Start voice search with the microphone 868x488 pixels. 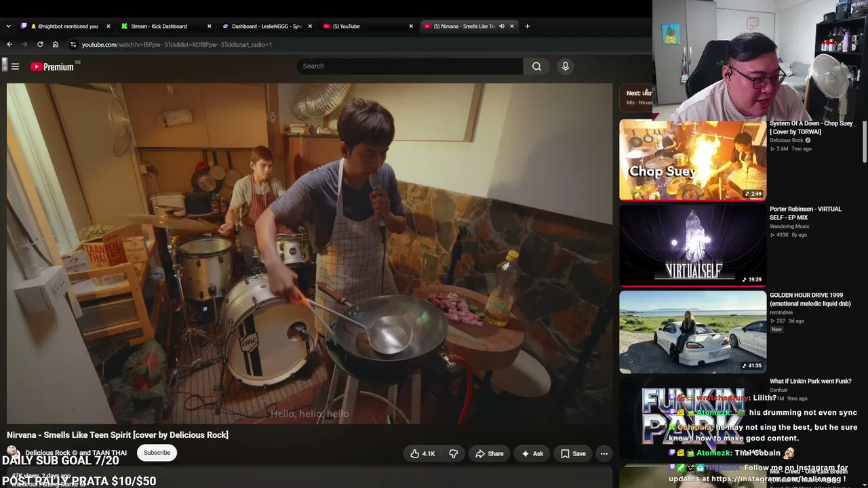click(566, 66)
